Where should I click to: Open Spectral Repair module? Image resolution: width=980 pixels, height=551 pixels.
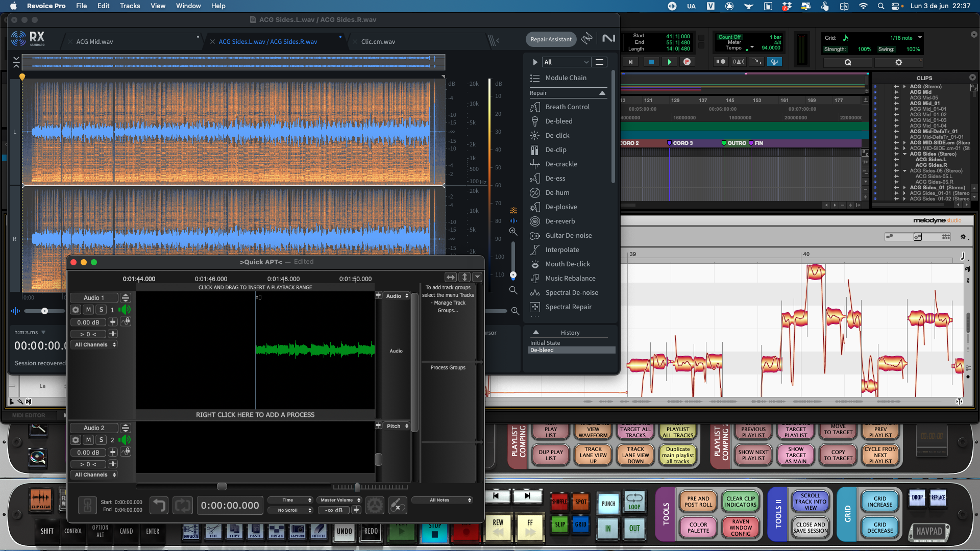click(x=568, y=307)
